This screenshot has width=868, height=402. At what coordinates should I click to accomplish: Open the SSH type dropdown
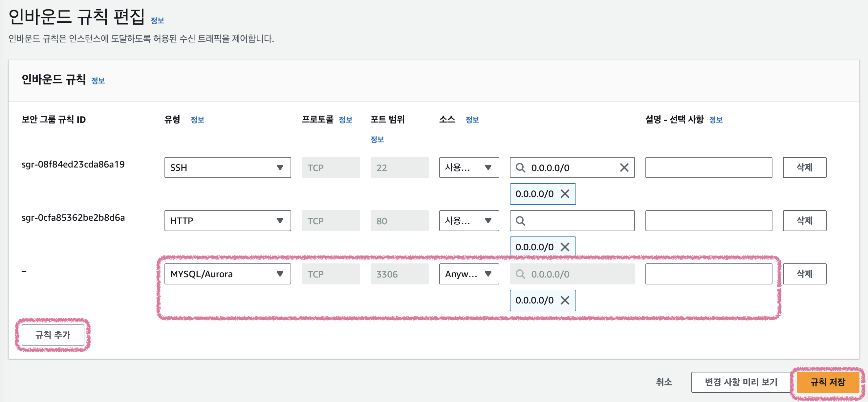228,167
